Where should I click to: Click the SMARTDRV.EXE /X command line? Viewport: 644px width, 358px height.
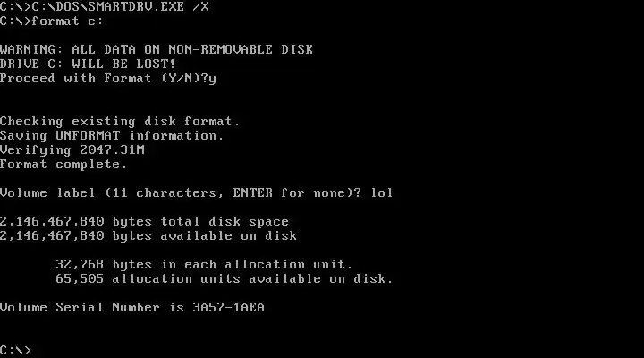coord(105,6)
